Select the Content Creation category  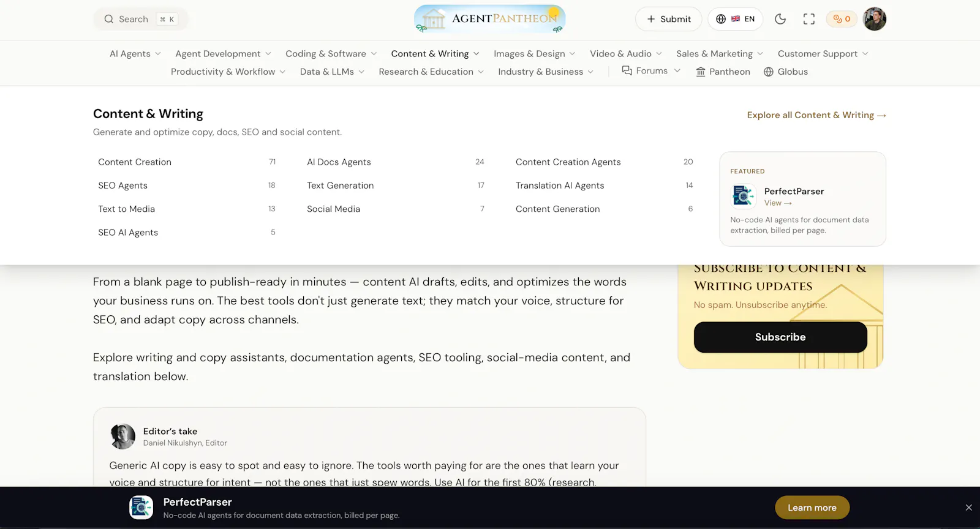coord(187,162)
